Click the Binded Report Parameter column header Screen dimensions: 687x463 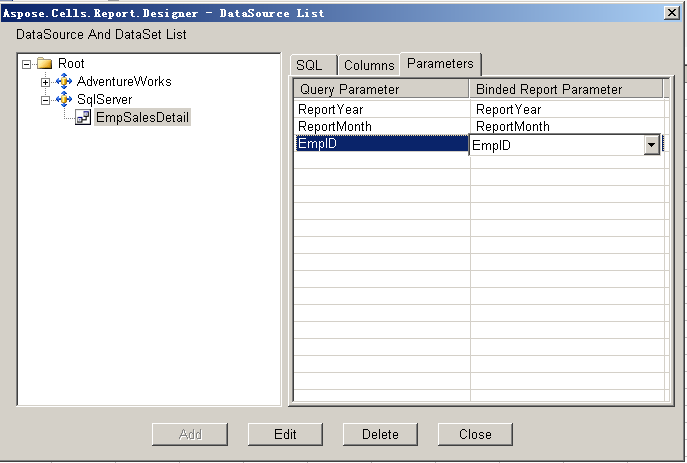[567, 89]
